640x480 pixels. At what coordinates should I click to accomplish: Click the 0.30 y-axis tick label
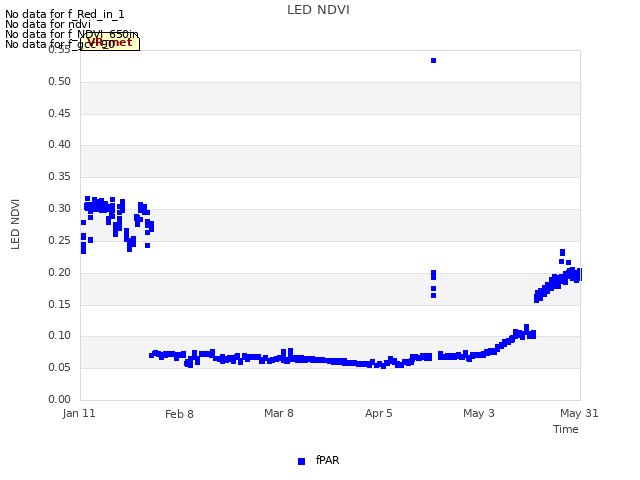[60, 208]
